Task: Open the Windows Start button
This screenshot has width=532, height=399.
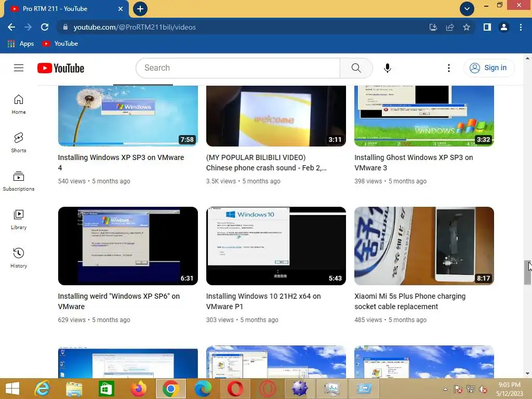Action: pyautogui.click(x=12, y=389)
